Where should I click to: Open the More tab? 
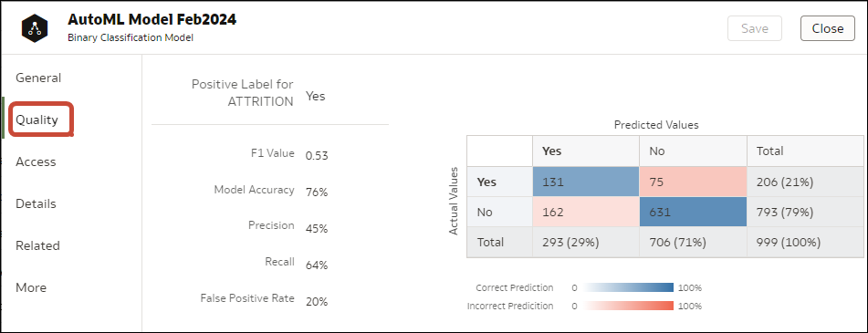[31, 287]
